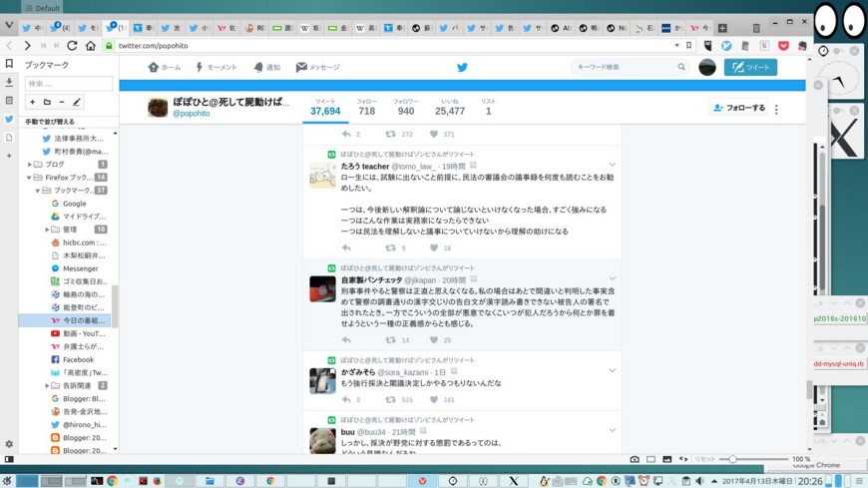The height and width of the screenshot is (488, 868).
Task: Remove bookmark with minus icon
Action: (x=62, y=102)
